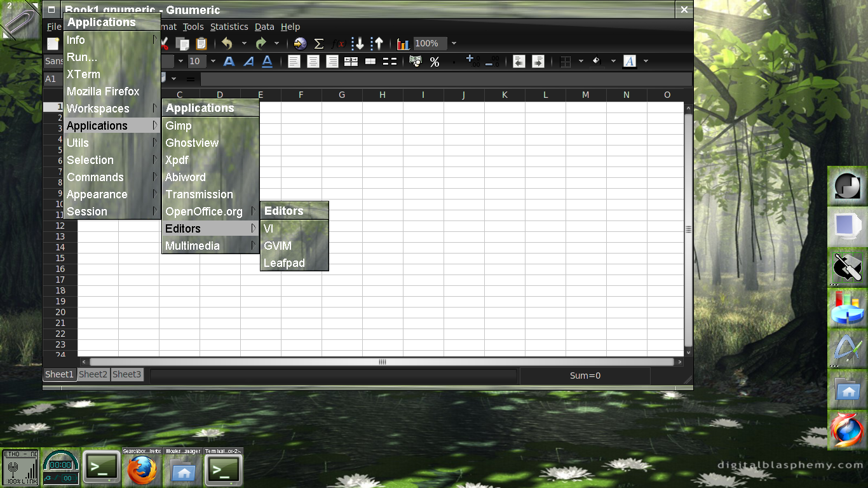868x488 pixels.
Task: Toggle align right
Action: [332, 62]
